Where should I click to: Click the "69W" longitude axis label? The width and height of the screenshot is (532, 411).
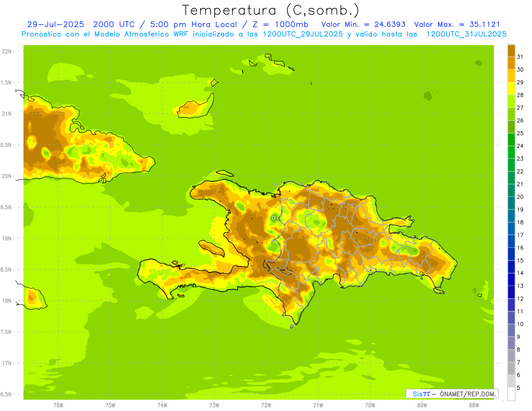point(422,405)
